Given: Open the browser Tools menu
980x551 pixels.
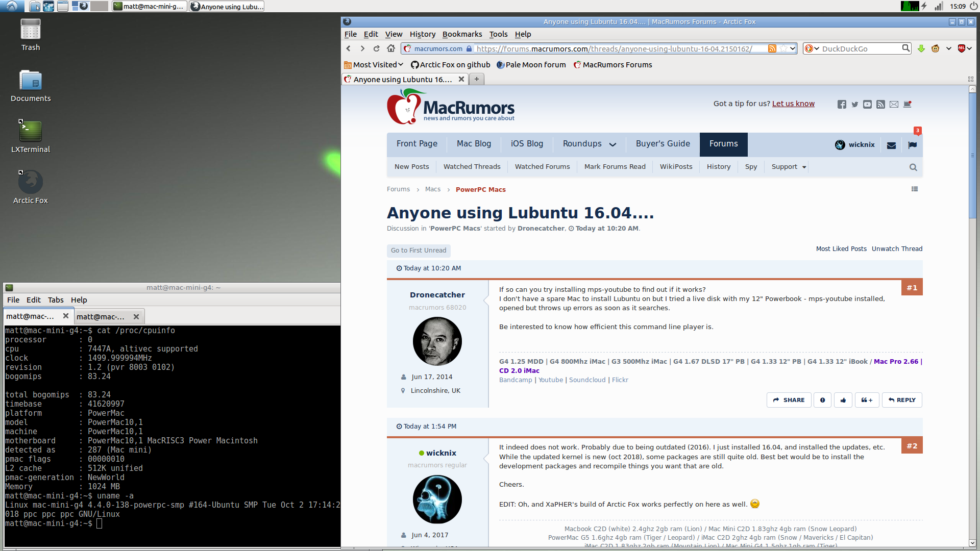Looking at the screenshot, I should point(498,34).
